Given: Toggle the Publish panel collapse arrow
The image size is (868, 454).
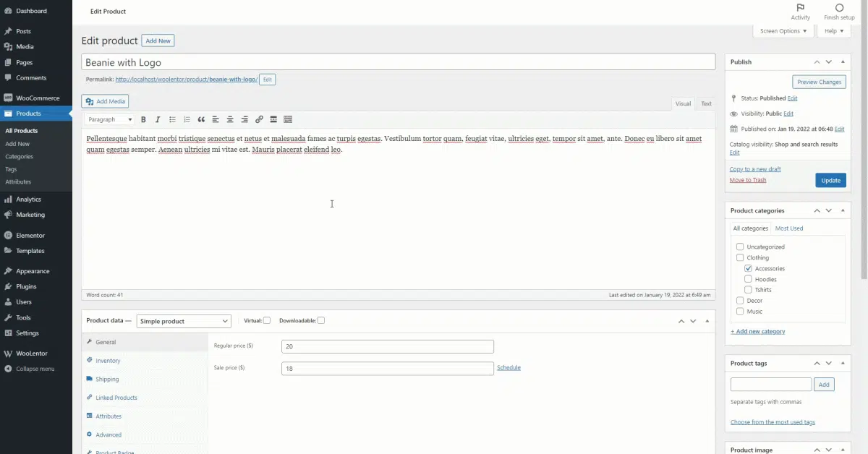Looking at the screenshot, I should point(843,62).
